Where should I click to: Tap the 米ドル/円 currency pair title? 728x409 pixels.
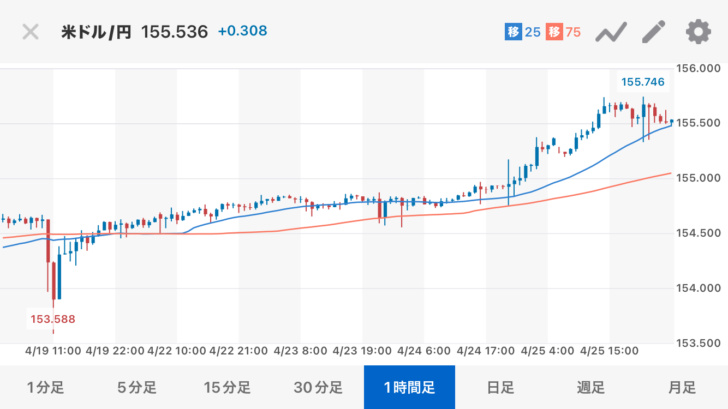(97, 32)
